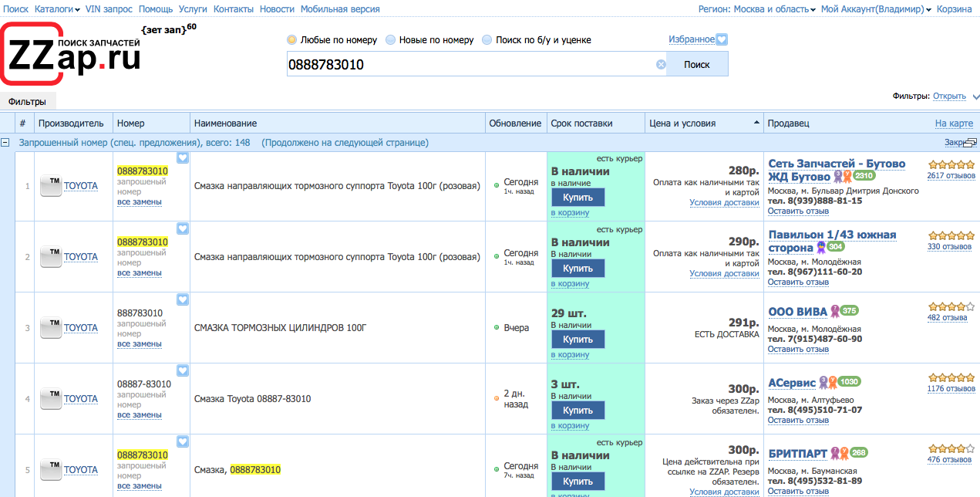This screenshot has height=497, width=980.
Task: Click Оставить отзыв for АСервис
Action: 798,421
